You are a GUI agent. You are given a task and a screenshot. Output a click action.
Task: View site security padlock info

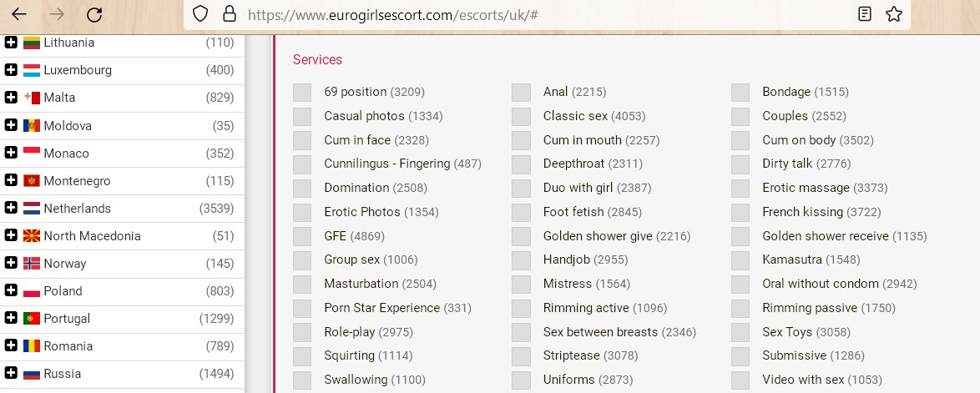[230, 13]
